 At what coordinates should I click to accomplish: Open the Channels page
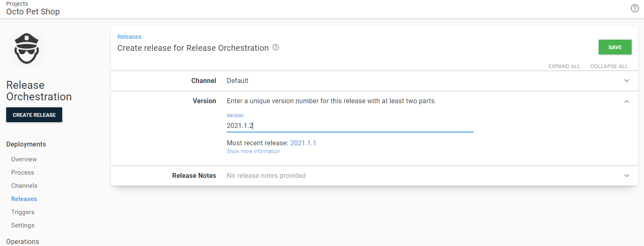pos(24,185)
